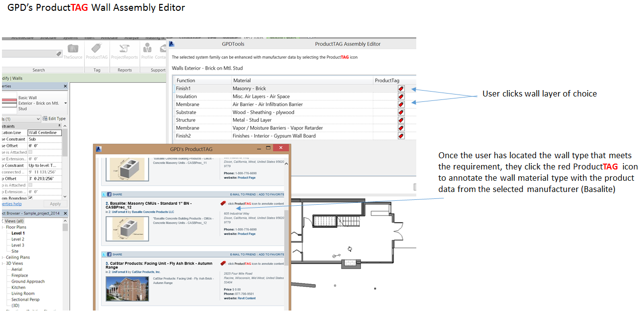
Task: Share the Basalite CMU listing on Twitter
Action: pyautogui.click(x=104, y=194)
